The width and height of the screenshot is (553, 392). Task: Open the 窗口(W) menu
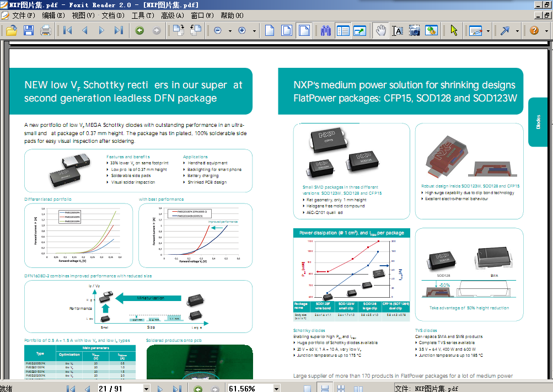(x=202, y=15)
